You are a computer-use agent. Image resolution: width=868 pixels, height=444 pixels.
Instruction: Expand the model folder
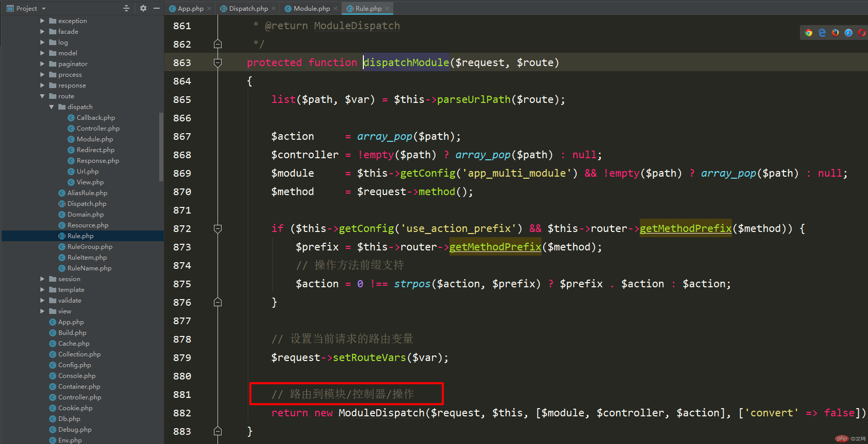click(x=42, y=53)
